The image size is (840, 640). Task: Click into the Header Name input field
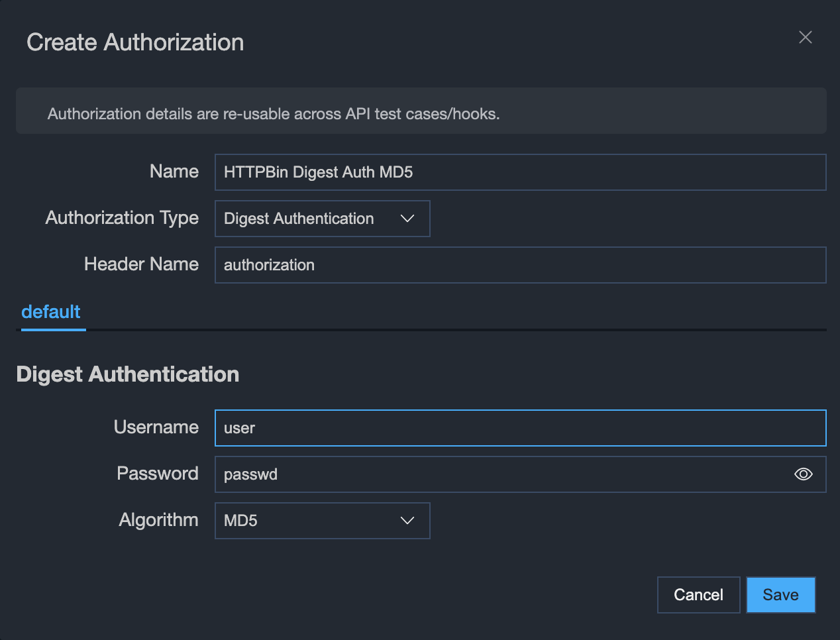coord(520,265)
